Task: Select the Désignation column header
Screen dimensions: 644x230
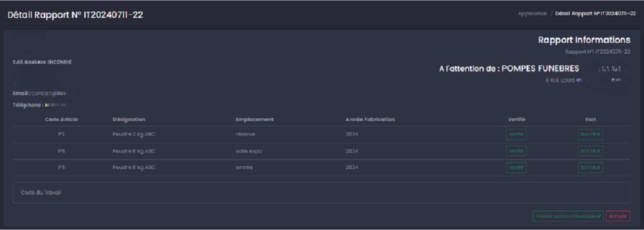Action: point(129,119)
